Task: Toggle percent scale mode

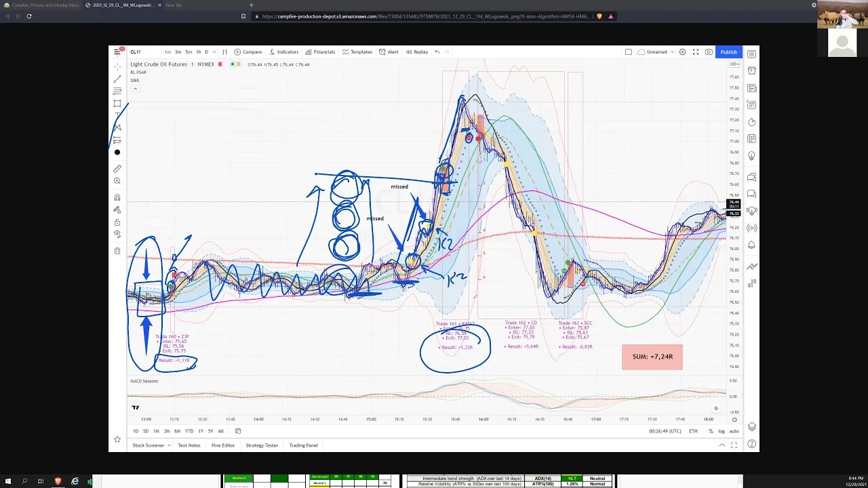Action: [x=711, y=431]
